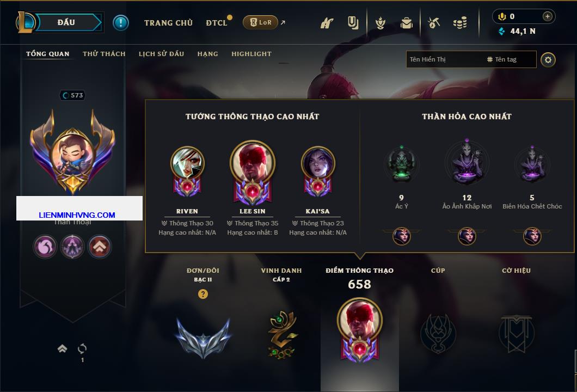Screen dimensions: 577x392
Task: Open the Store coins icon
Action: (460, 23)
